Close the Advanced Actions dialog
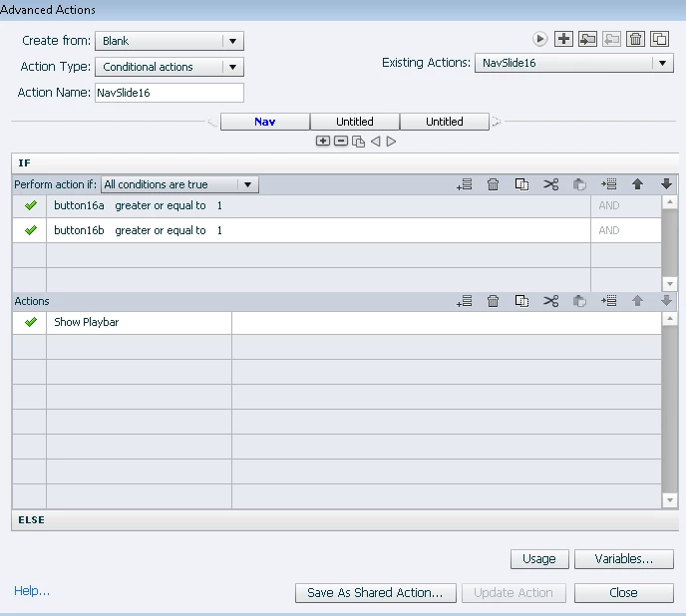 click(x=624, y=593)
